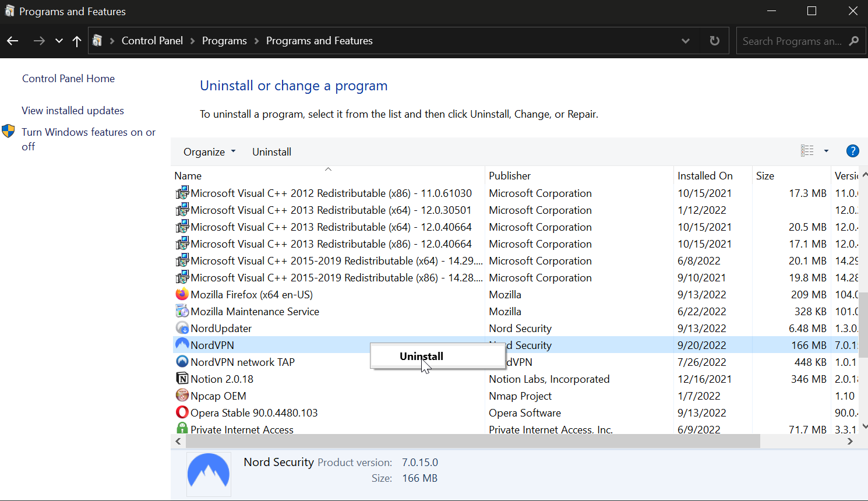Image resolution: width=868 pixels, height=501 pixels.
Task: Click the Forward navigation arrow
Action: [39, 41]
